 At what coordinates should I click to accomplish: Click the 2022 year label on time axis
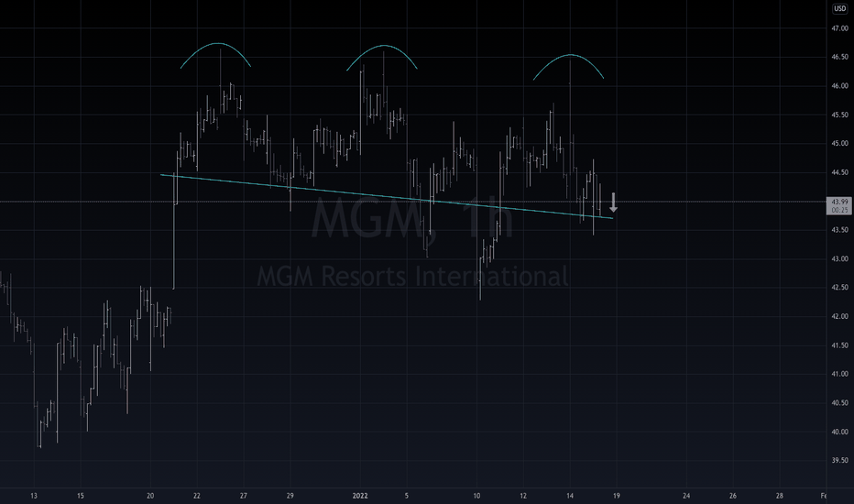pyautogui.click(x=360, y=496)
